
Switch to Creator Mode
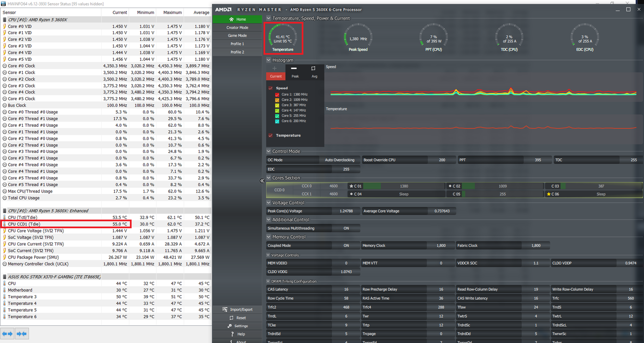click(x=237, y=28)
